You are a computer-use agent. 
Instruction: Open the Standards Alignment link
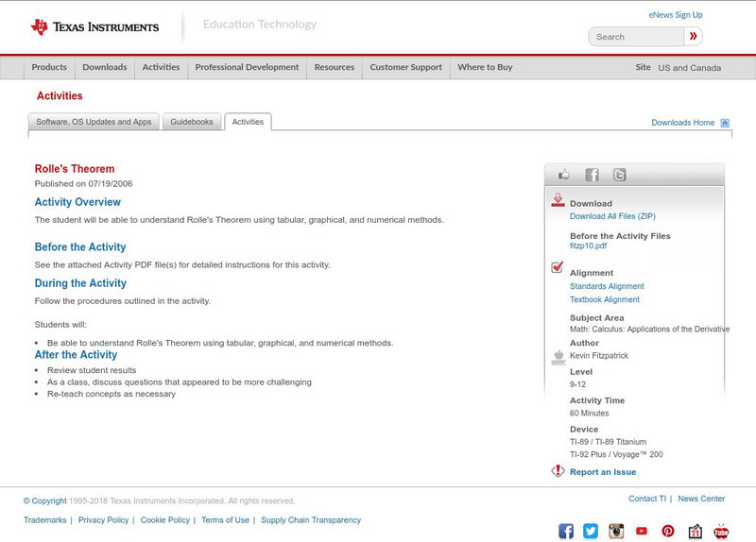coord(607,286)
